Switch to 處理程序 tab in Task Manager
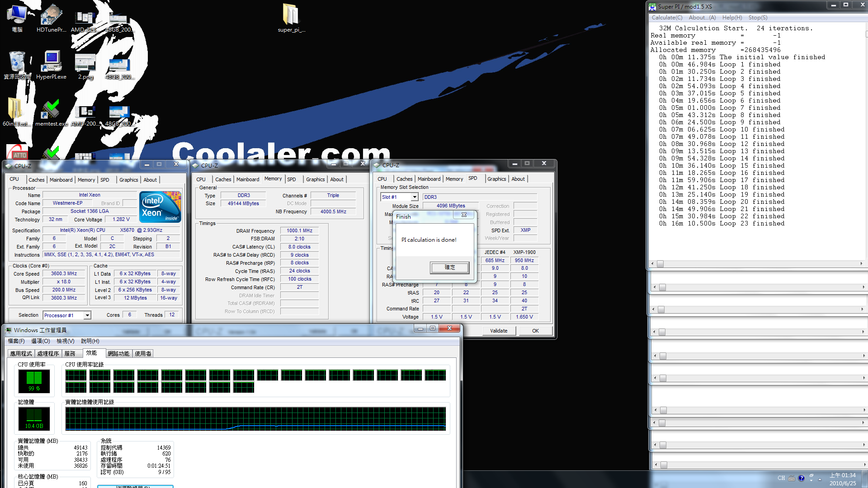Viewport: 868px width, 488px height. (48, 353)
